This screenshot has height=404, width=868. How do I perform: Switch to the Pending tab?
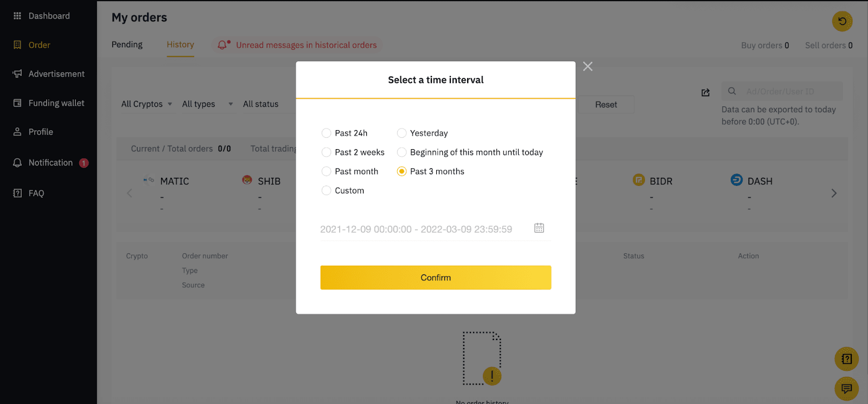point(127,44)
